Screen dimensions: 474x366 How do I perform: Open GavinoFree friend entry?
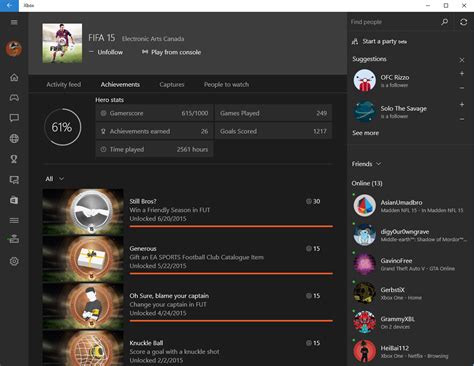click(409, 264)
